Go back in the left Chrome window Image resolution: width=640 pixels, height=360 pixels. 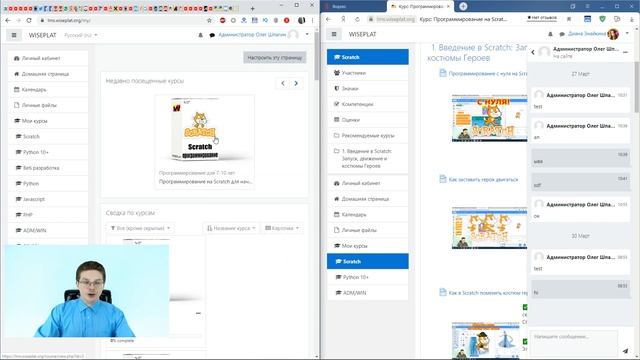(x=8, y=20)
